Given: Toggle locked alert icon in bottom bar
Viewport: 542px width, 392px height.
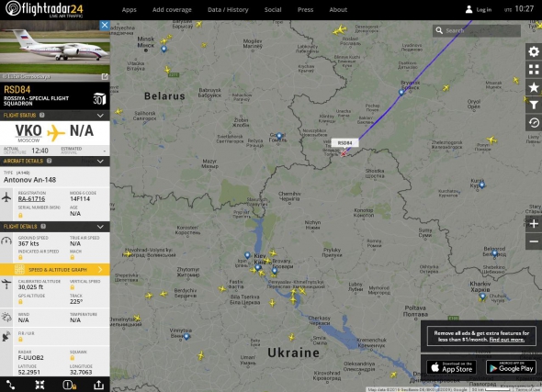Looking at the screenshot, I should (70, 385).
